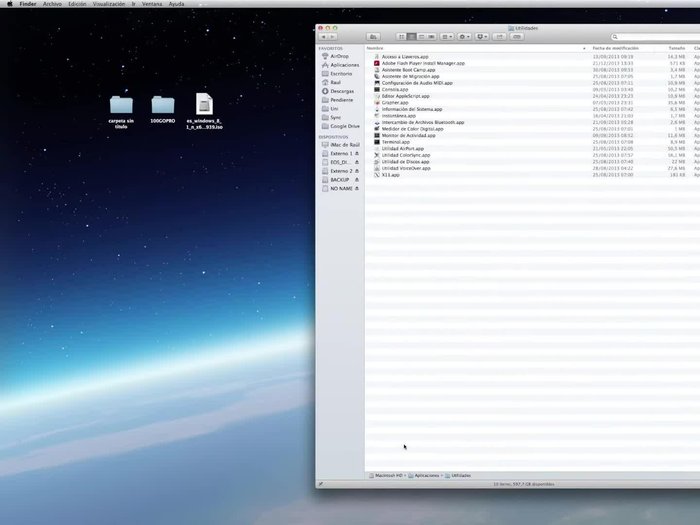Eject the Externo 1 drive
The height and width of the screenshot is (525, 700).
pos(358,153)
